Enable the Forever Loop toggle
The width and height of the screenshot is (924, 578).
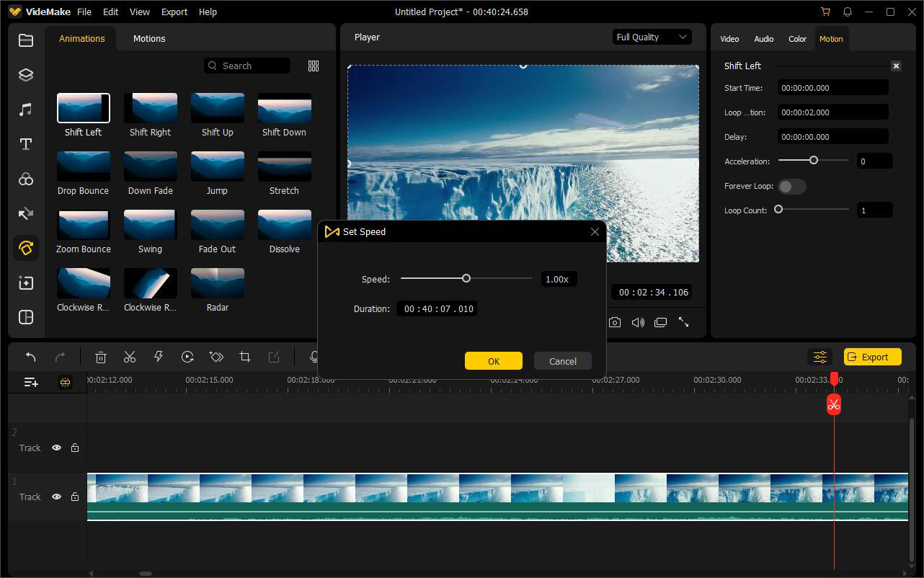tap(791, 186)
